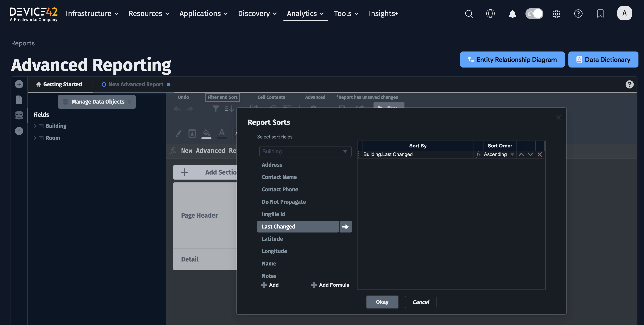The image size is (644, 325).
Task: Toggle the dark mode switch
Action: click(x=534, y=14)
